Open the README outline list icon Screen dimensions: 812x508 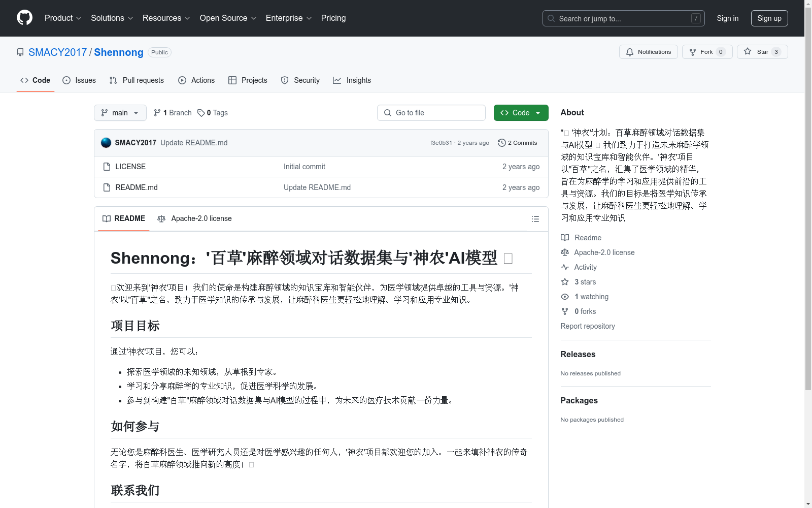(x=535, y=219)
